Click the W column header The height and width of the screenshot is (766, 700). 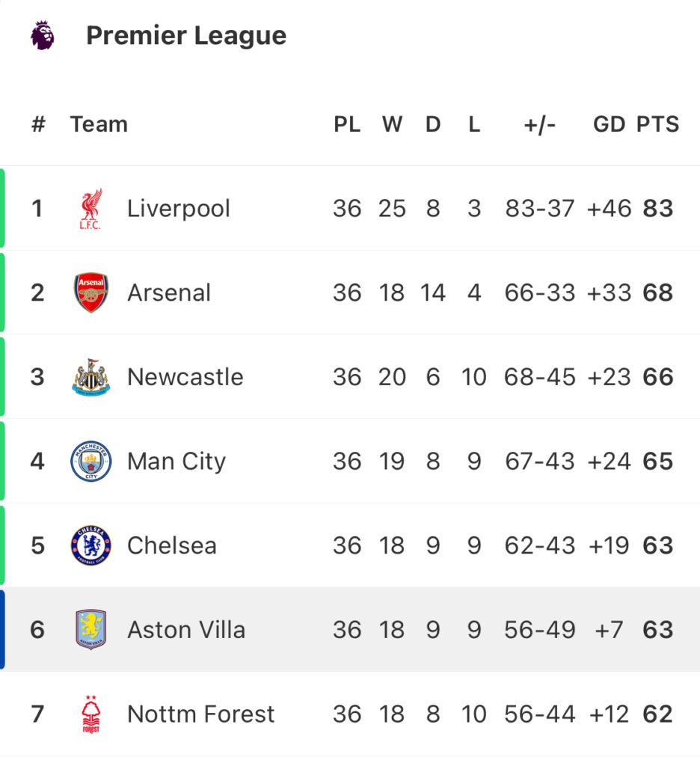click(x=392, y=124)
